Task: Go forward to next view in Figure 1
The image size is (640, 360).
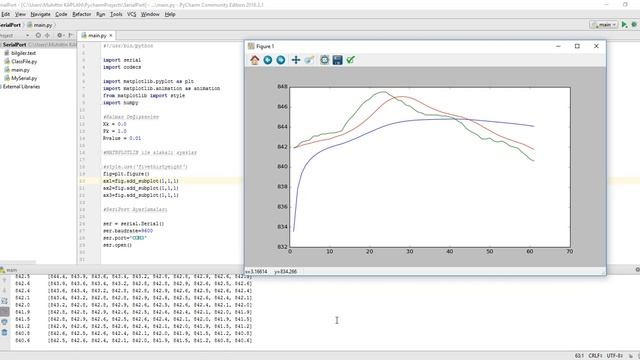Action: (281, 60)
